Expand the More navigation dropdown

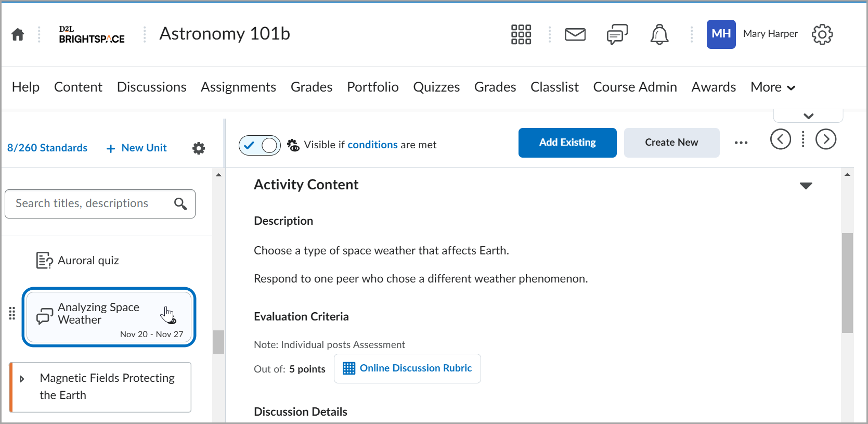pos(772,87)
